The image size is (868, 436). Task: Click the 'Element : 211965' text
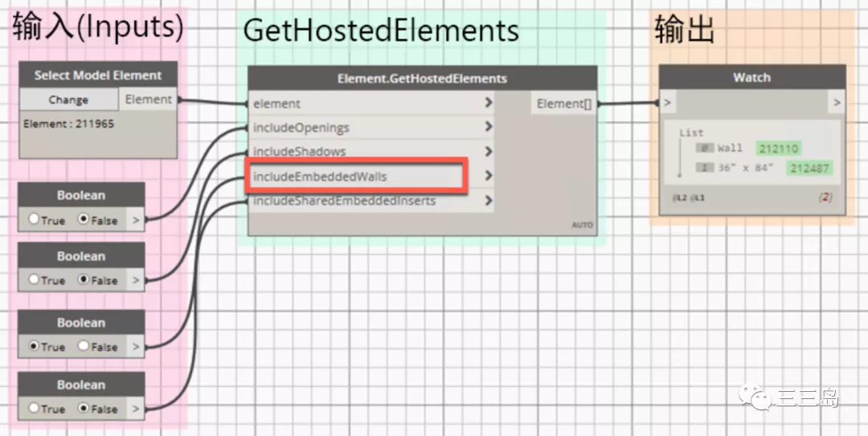(68, 124)
